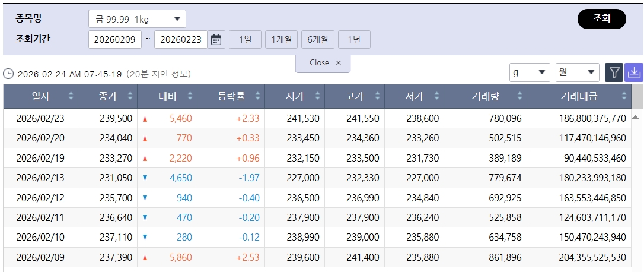Open the 금 99.99_1kg item dropdown
Image resolution: width=644 pixels, height=272 pixels.
point(137,19)
